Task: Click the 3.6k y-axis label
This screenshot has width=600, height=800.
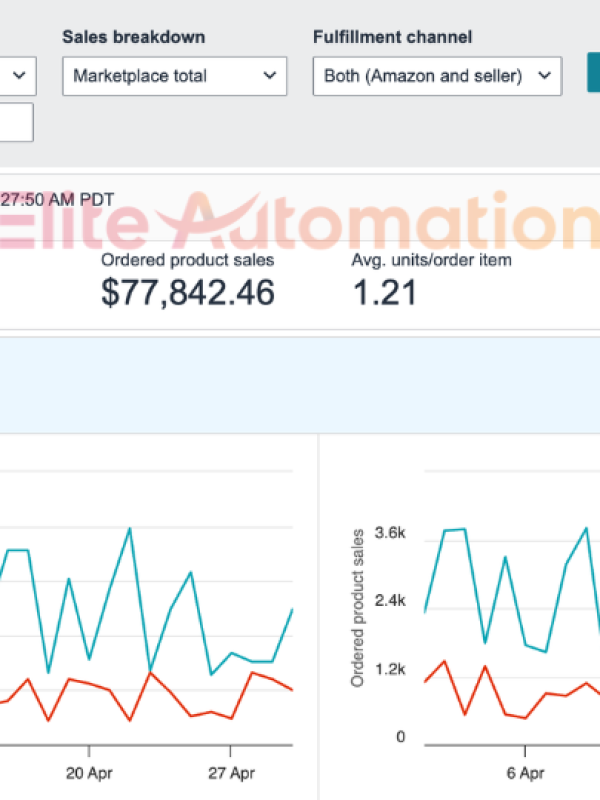Action: point(390,533)
